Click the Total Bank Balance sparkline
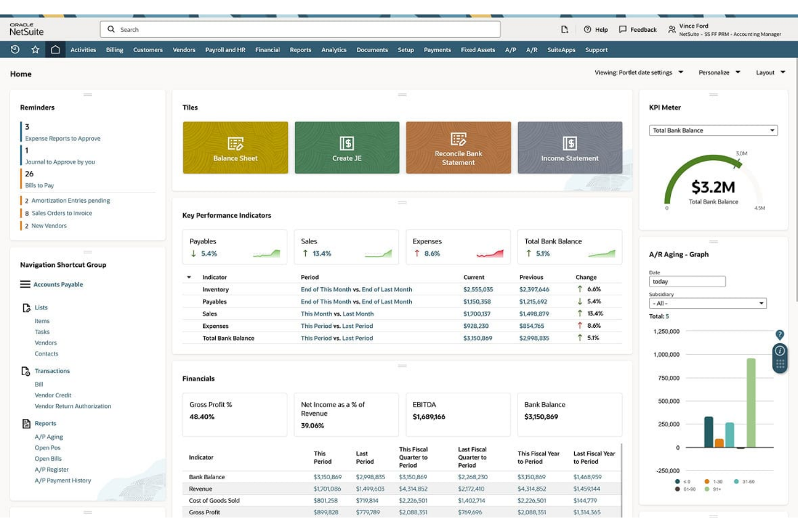This screenshot has width=798, height=532. [x=601, y=253]
